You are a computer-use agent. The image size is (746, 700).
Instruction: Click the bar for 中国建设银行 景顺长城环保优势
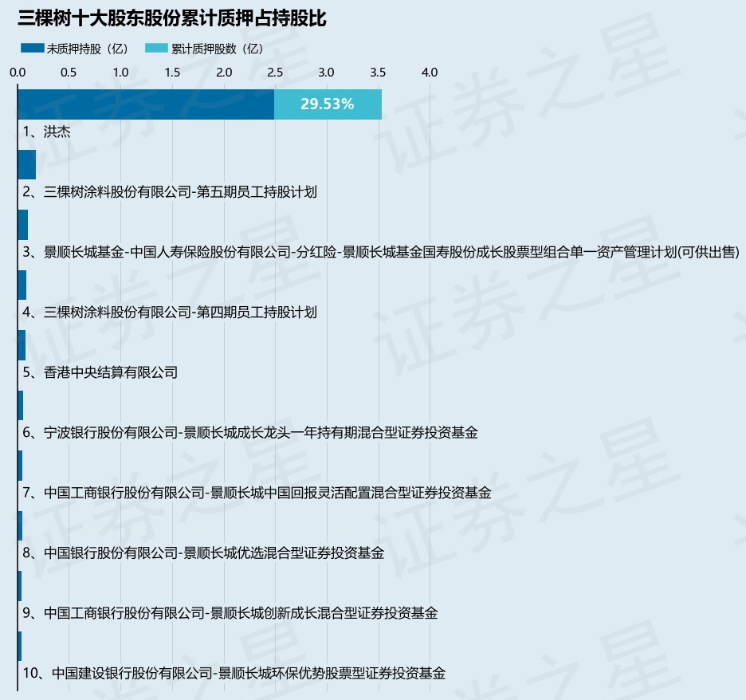click(19, 647)
